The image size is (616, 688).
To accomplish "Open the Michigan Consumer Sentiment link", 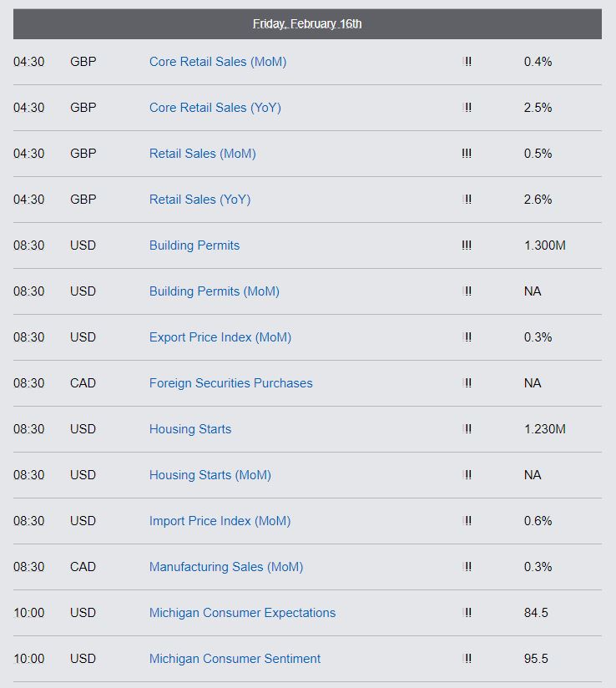I will (235, 659).
